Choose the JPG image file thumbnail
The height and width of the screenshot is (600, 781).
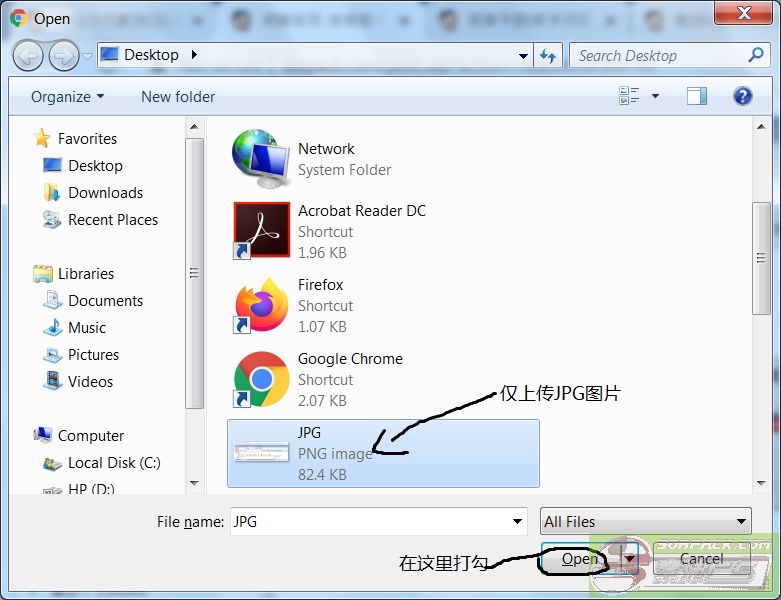point(261,453)
